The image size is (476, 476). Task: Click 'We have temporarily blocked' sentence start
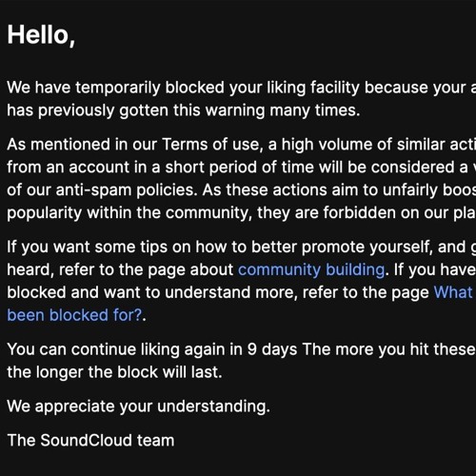coord(116,88)
